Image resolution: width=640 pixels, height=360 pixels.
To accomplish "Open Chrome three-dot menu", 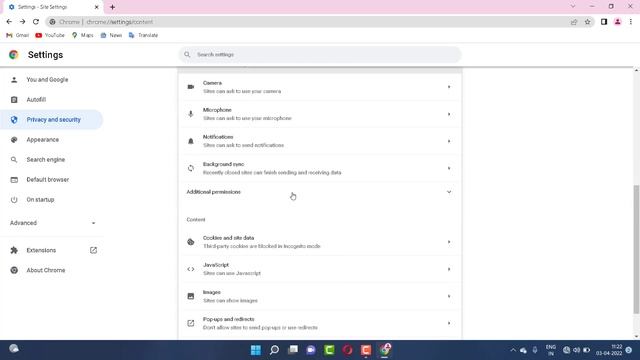I will coord(631,22).
